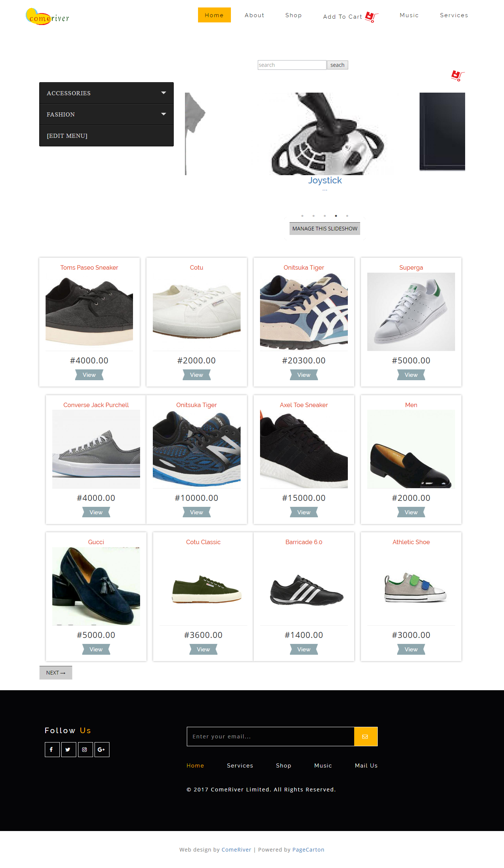Open the Twitter social icon
The image size is (504, 868).
pos(68,750)
